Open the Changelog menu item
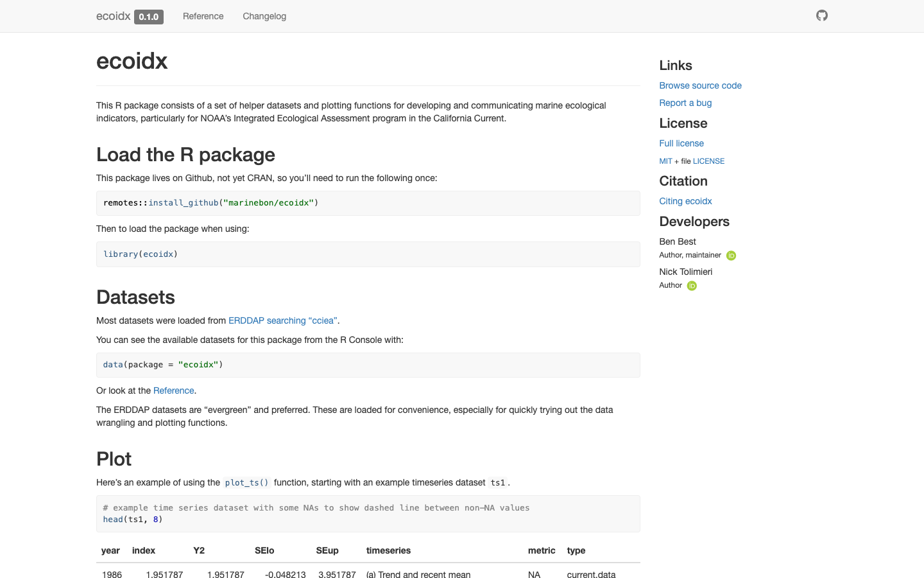924x578 pixels. (x=264, y=16)
